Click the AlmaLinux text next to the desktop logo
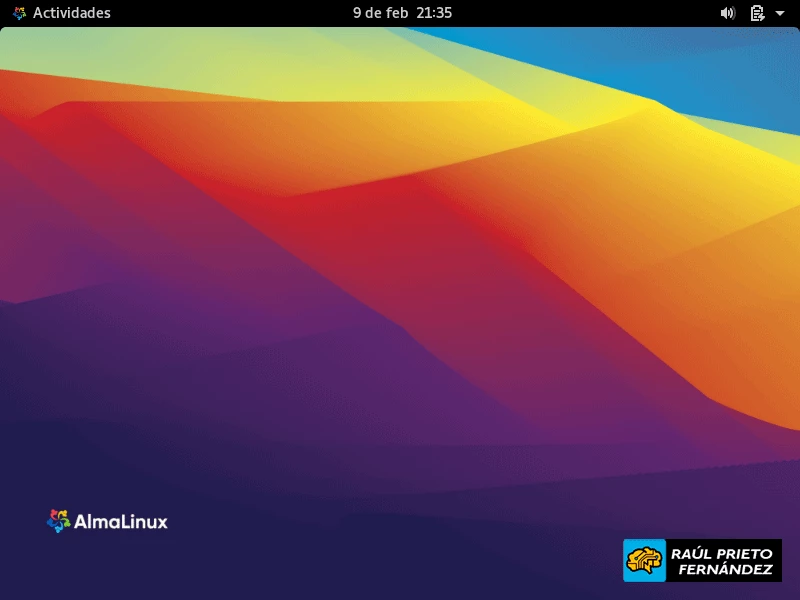Viewport: 800px width, 600px height. click(x=121, y=521)
